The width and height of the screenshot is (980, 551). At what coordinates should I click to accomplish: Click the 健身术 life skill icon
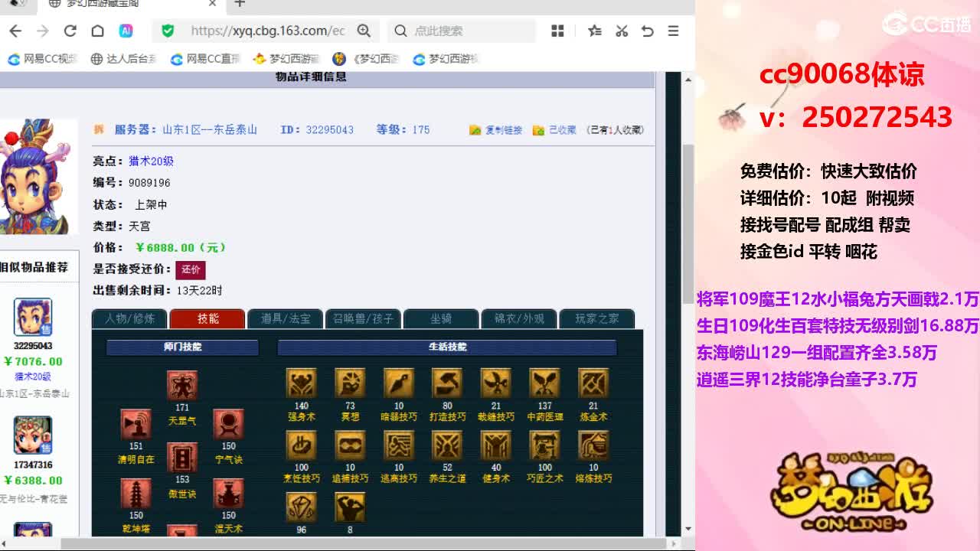(495, 445)
